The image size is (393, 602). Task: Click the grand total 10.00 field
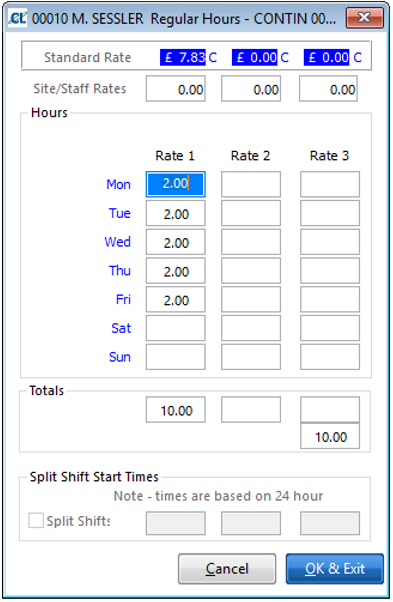point(330,436)
